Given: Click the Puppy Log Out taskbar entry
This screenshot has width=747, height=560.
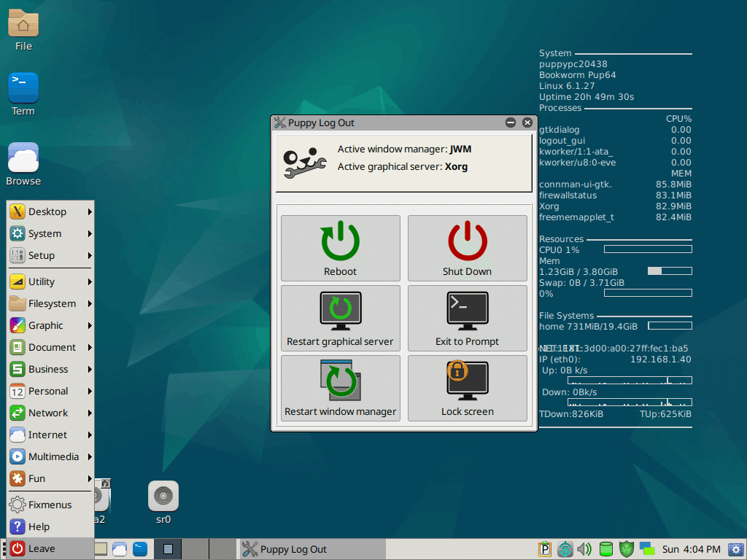Looking at the screenshot, I should (x=311, y=549).
